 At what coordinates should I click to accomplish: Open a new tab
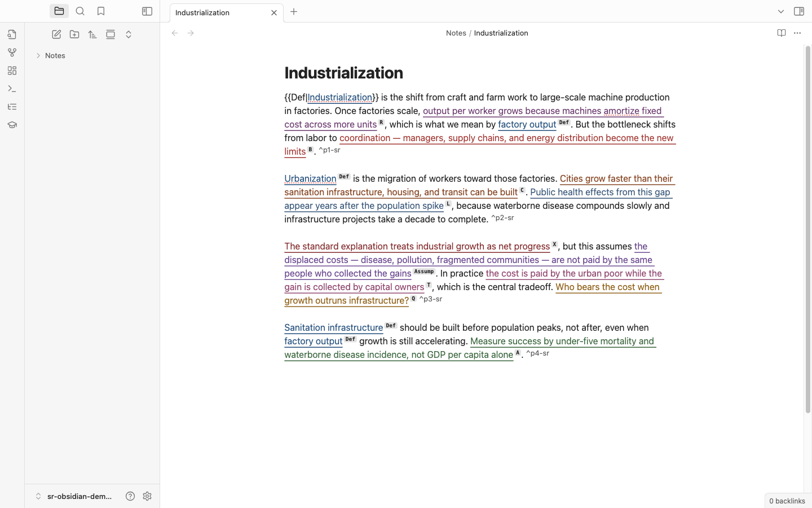coord(294,12)
